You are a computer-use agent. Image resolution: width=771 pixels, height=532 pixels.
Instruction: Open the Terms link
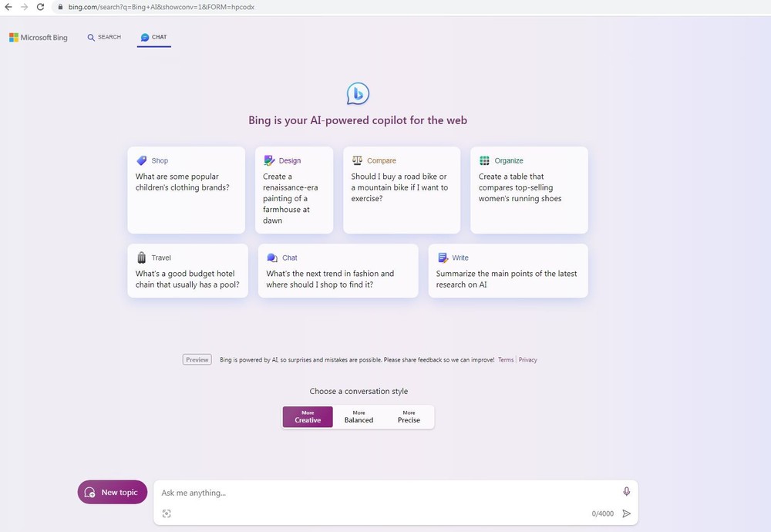(506, 360)
